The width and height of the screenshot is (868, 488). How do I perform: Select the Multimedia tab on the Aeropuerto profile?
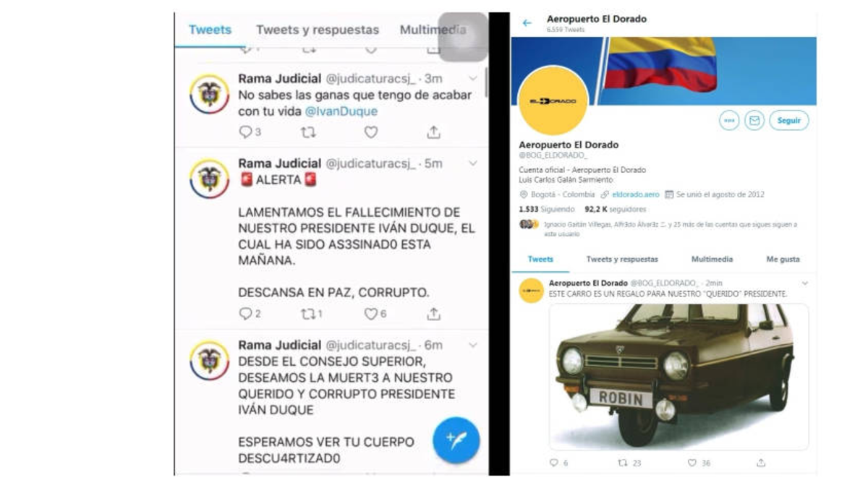[712, 259]
